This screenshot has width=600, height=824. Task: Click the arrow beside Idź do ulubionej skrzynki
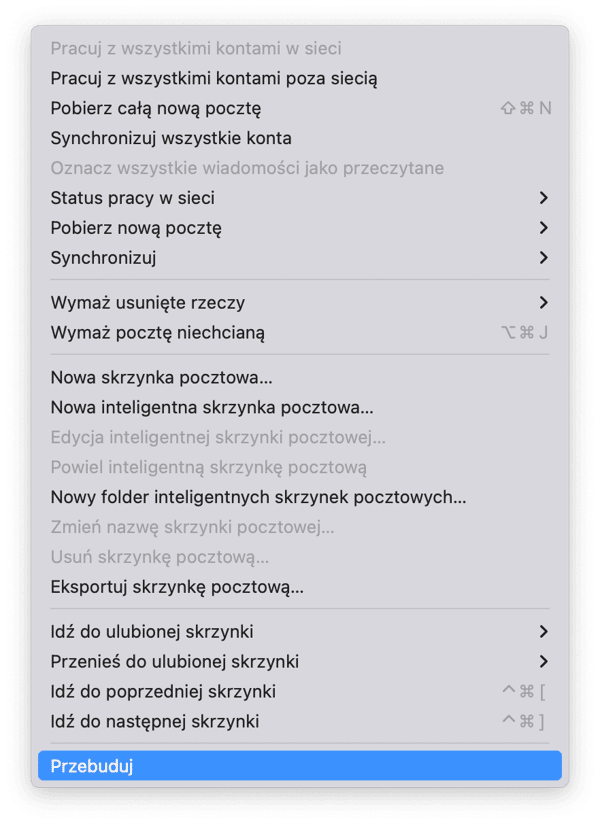(x=544, y=632)
